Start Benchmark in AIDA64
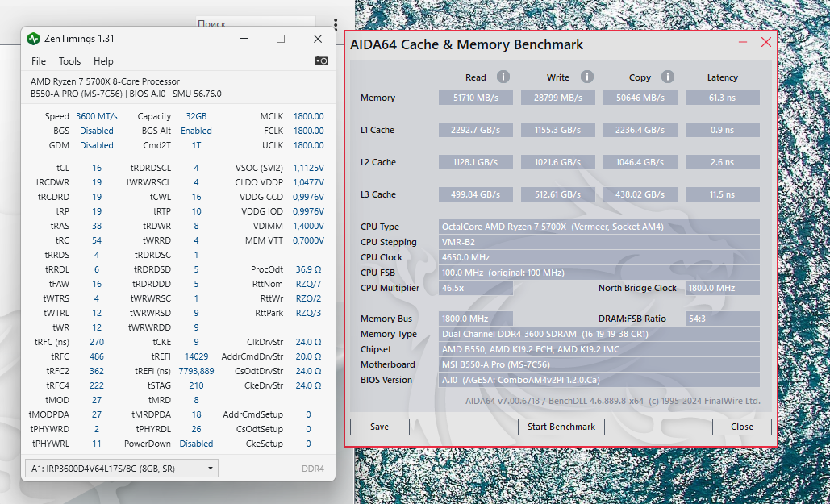830x504 pixels. [561, 427]
